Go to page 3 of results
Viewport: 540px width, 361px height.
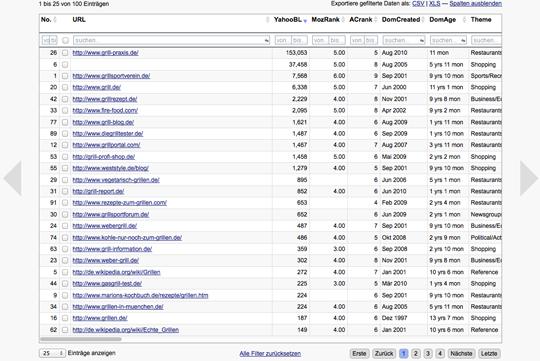pyautogui.click(x=428, y=353)
